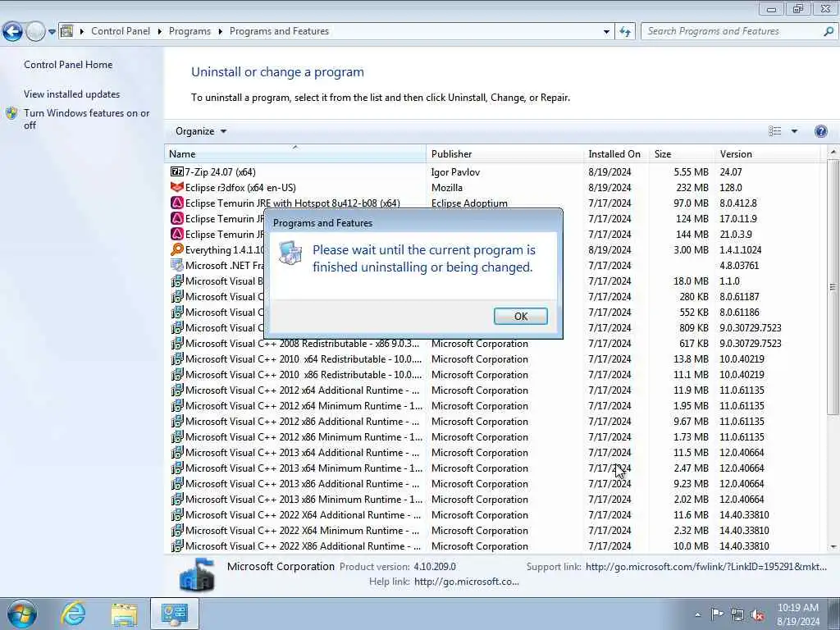The width and height of the screenshot is (840, 630).
Task: Expand the address bar history dropdown
Action: (606, 32)
